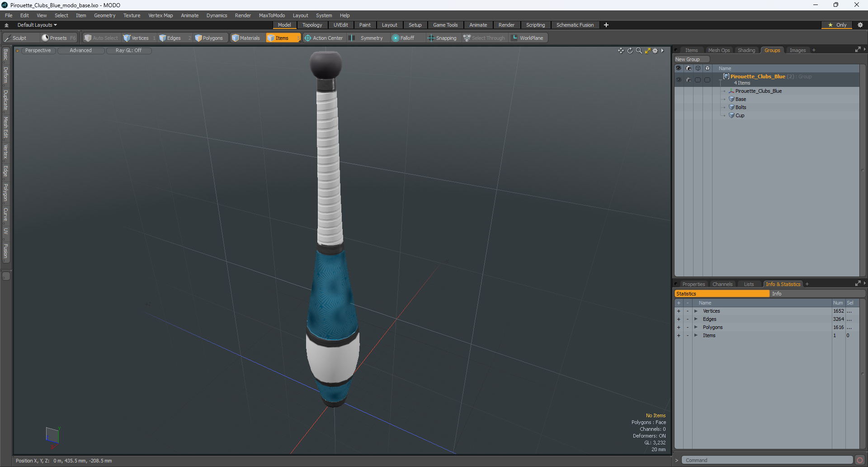
Task: Open the MaxToModo menu
Action: click(x=272, y=15)
